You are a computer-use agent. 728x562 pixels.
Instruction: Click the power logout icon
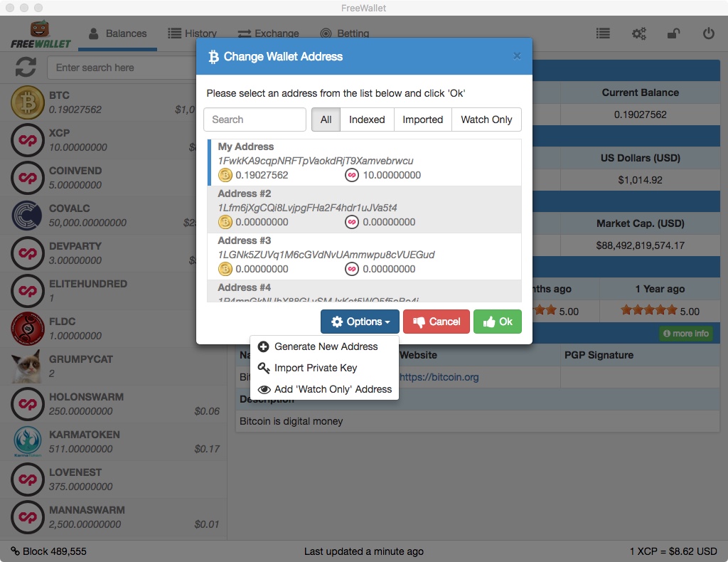click(x=709, y=33)
